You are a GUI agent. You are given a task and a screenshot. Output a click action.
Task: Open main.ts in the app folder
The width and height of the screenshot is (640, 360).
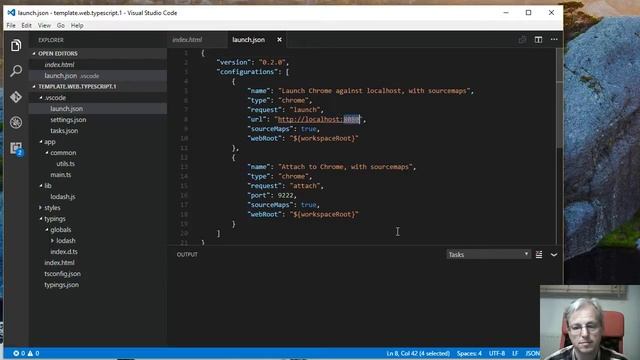[60, 175]
